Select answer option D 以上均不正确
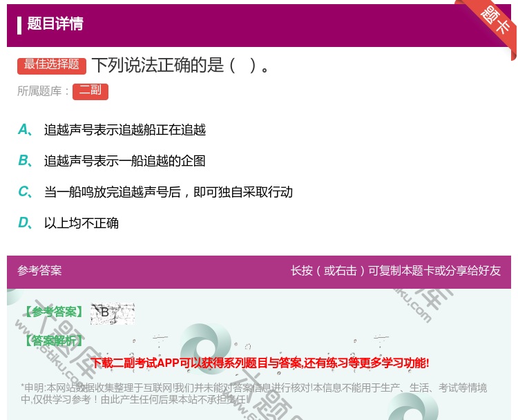This screenshot has width=518, height=420. tap(68, 222)
